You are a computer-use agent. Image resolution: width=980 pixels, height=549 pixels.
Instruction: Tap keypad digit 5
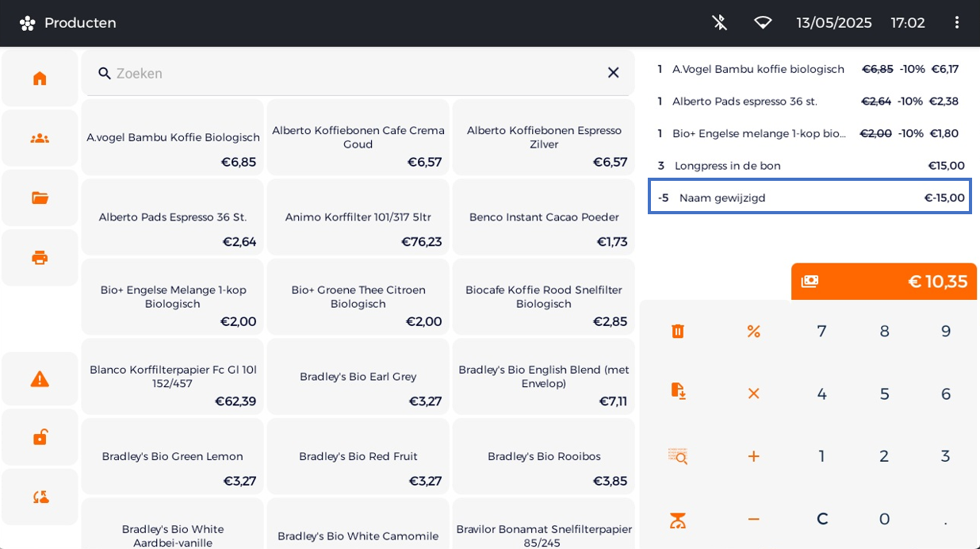tap(884, 394)
